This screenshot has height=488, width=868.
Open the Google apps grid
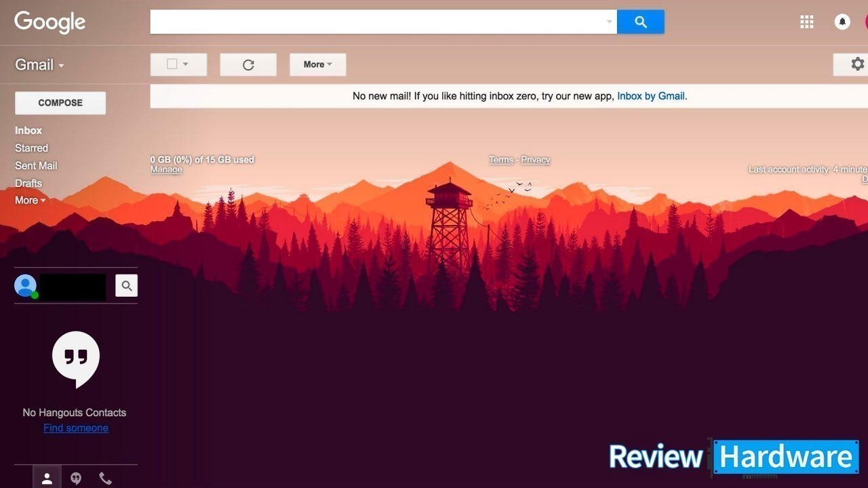806,22
